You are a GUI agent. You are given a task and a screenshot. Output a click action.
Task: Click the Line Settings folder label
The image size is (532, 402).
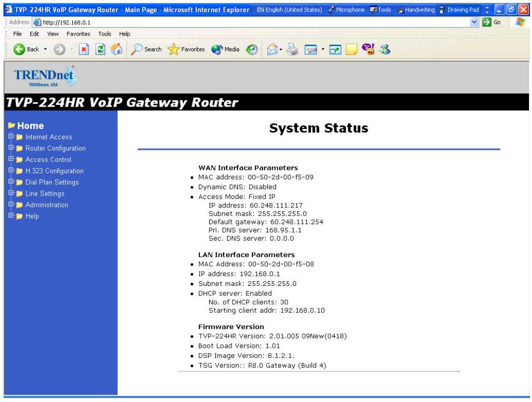click(x=45, y=194)
